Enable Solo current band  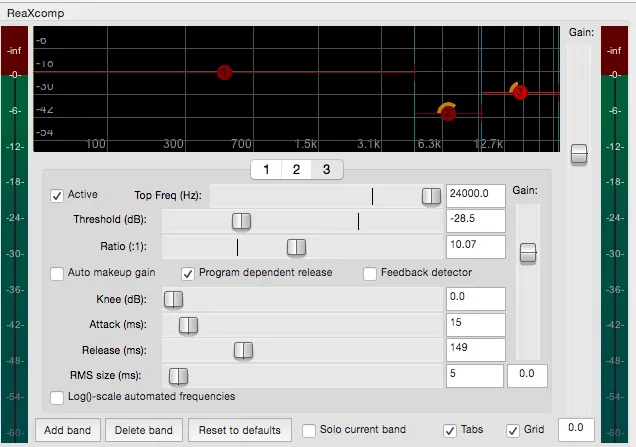pos(309,431)
